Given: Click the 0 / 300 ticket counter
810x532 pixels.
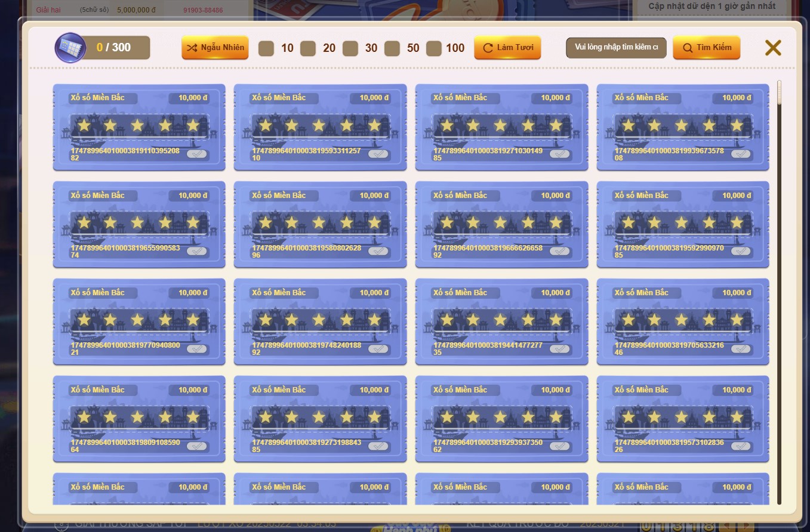Looking at the screenshot, I should [113, 48].
